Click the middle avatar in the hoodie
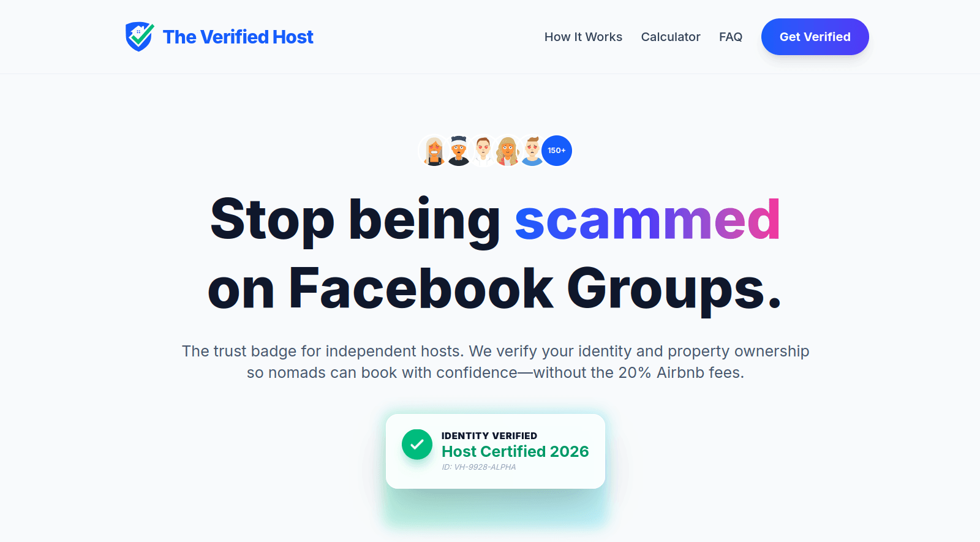The height and width of the screenshot is (542, 980). 483,150
